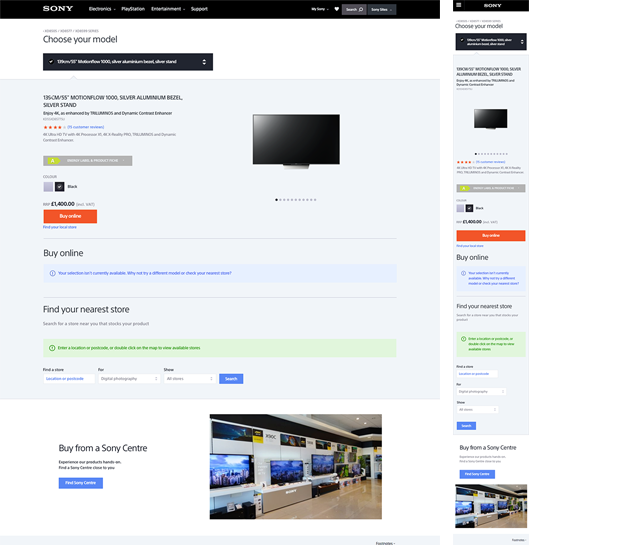The width and height of the screenshot is (620, 545).
Task: Click the TV product image in desktop view
Action: click(x=296, y=141)
